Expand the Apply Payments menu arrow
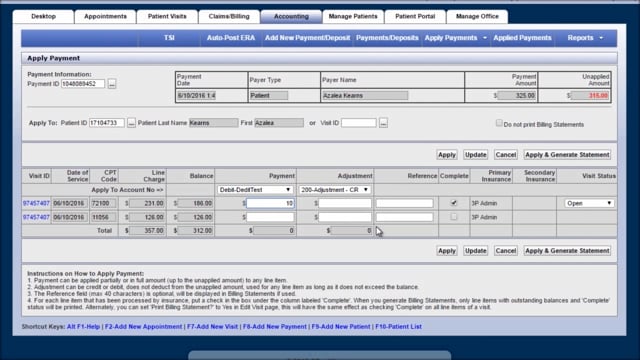 [484, 38]
